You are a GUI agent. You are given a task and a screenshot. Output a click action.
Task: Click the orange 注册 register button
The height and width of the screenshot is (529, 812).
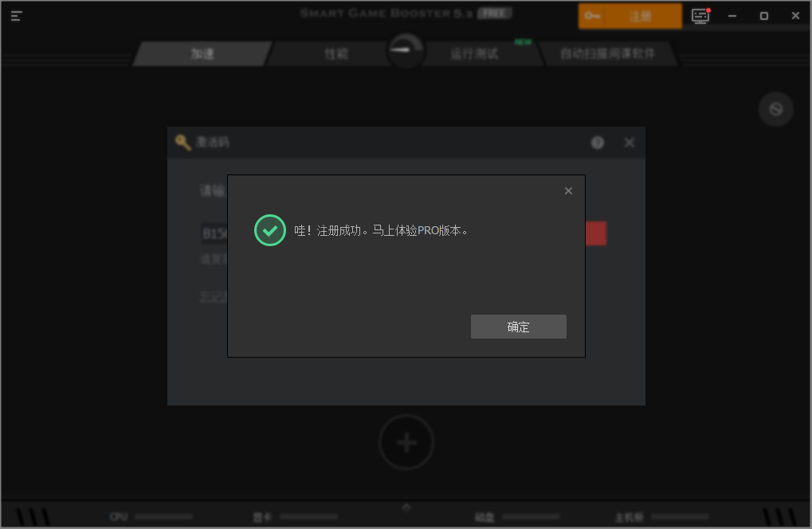click(x=630, y=16)
